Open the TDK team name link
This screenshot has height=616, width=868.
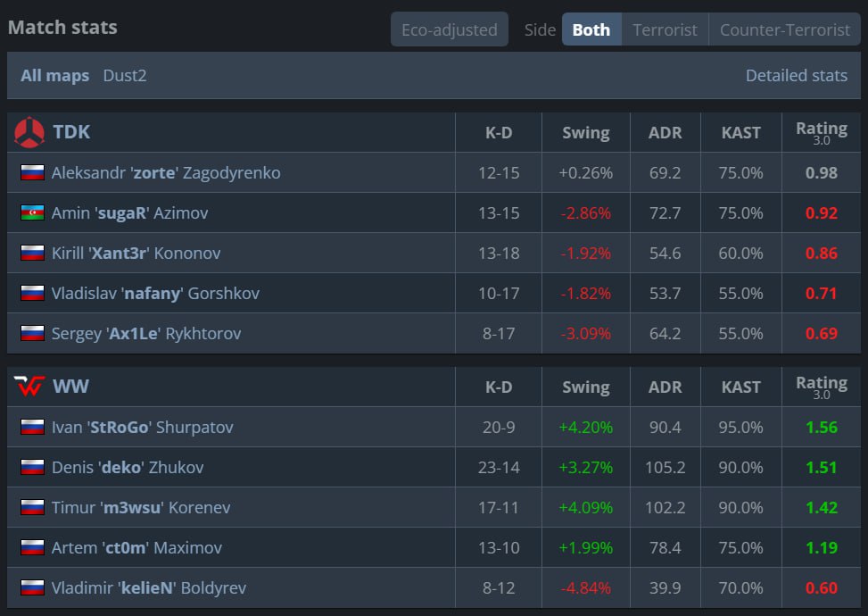click(x=71, y=132)
